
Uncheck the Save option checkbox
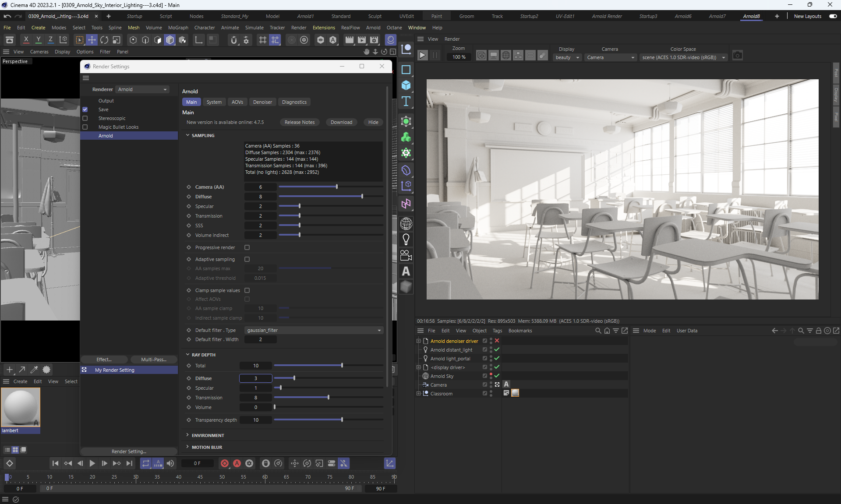[x=85, y=109]
